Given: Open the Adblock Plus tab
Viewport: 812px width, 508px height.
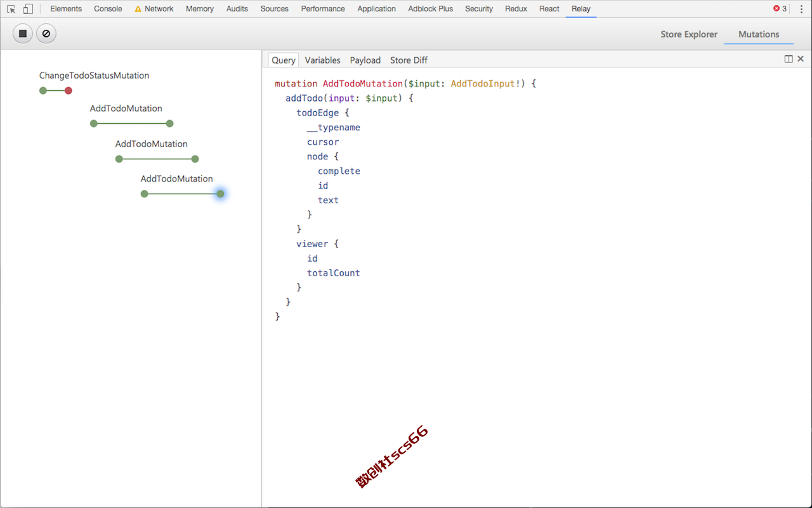Looking at the screenshot, I should click(431, 9).
